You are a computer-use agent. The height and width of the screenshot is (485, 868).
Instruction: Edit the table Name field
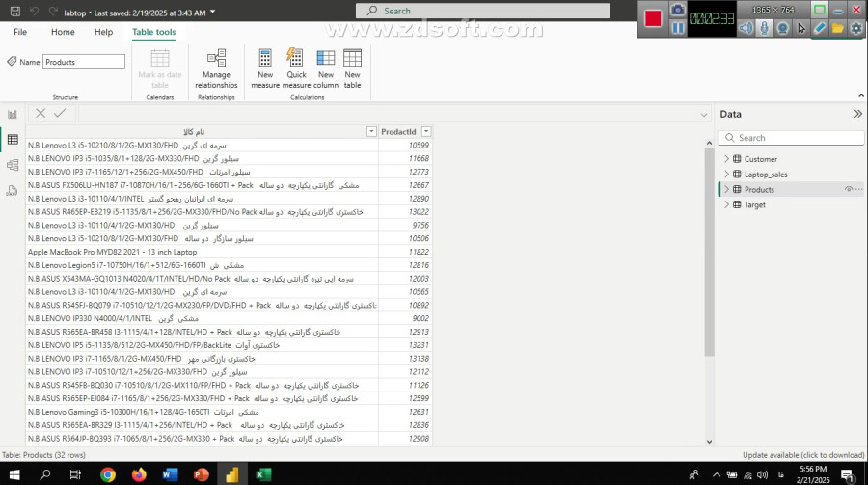(84, 62)
